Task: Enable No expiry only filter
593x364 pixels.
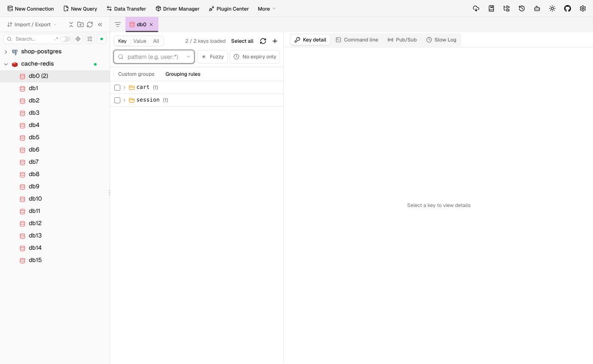Action: pos(255,57)
